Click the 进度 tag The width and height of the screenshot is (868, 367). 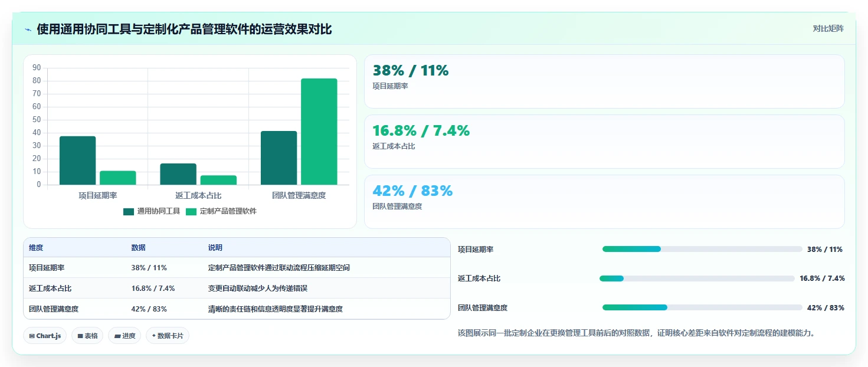coord(125,336)
